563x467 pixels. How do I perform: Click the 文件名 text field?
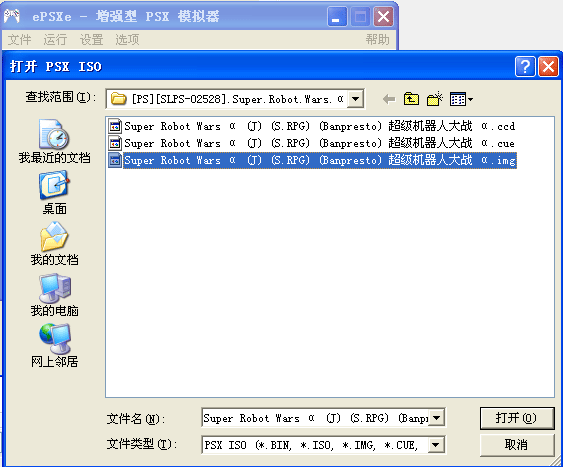[x=316, y=418]
